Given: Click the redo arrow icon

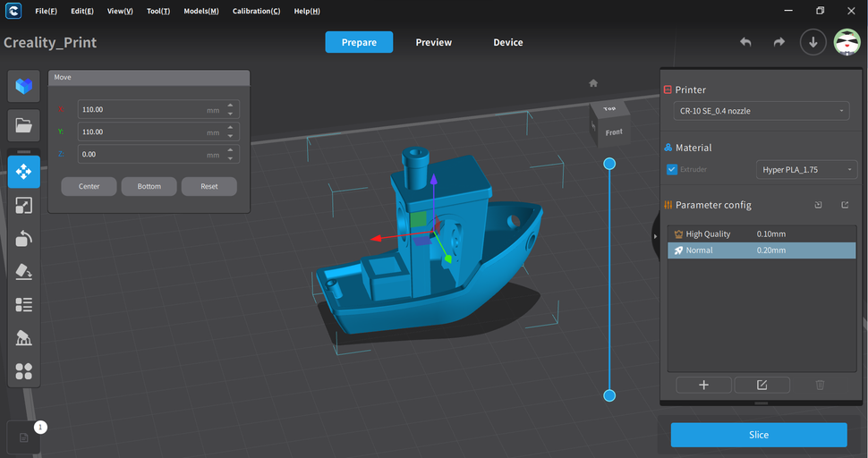Looking at the screenshot, I should 779,42.
